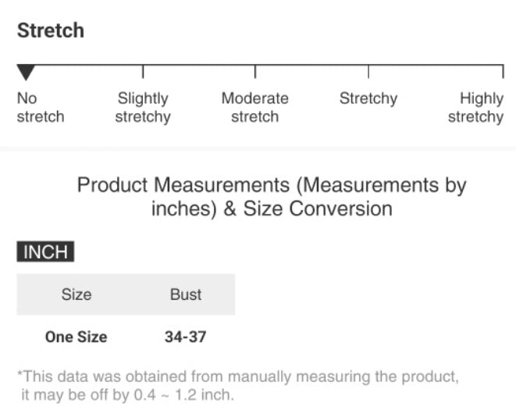
Task: Click the "Stretchy" scale label
Action: point(368,99)
